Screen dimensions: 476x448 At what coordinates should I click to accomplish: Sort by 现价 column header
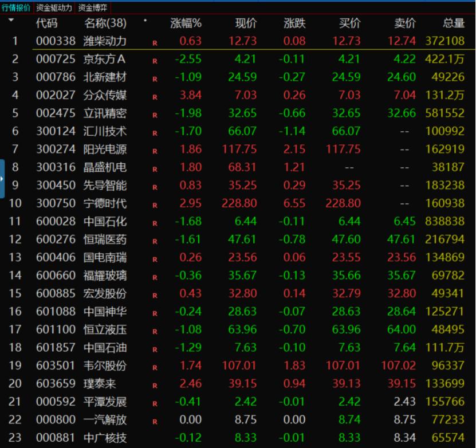[246, 23]
